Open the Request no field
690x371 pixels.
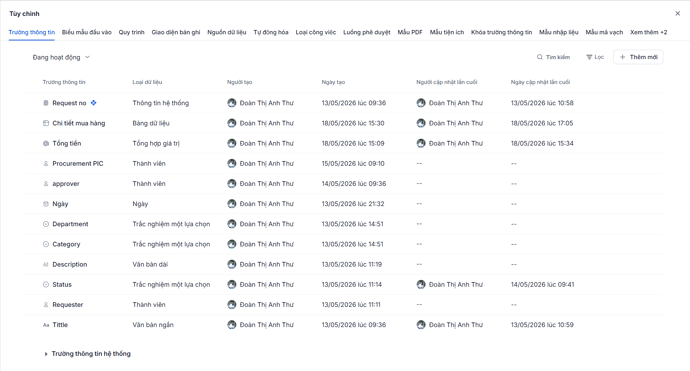(70, 103)
